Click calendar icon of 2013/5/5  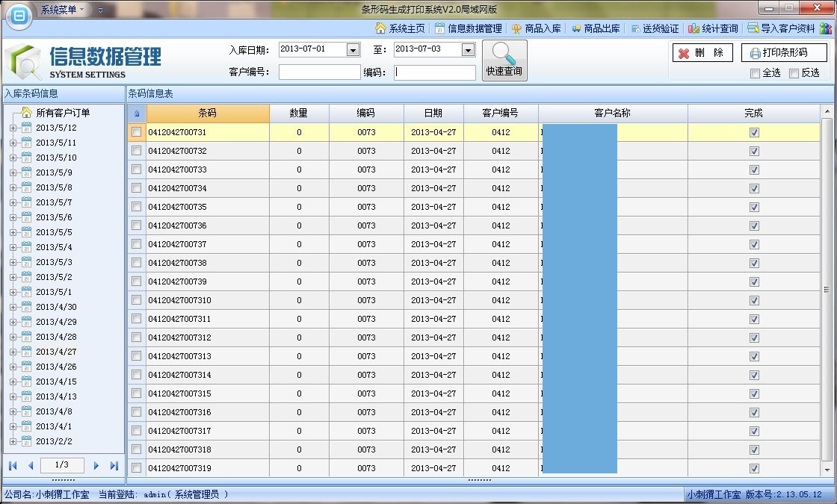tap(26, 232)
